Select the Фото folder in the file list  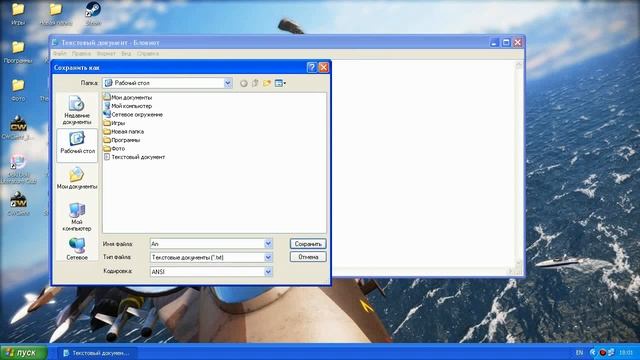click(114, 149)
